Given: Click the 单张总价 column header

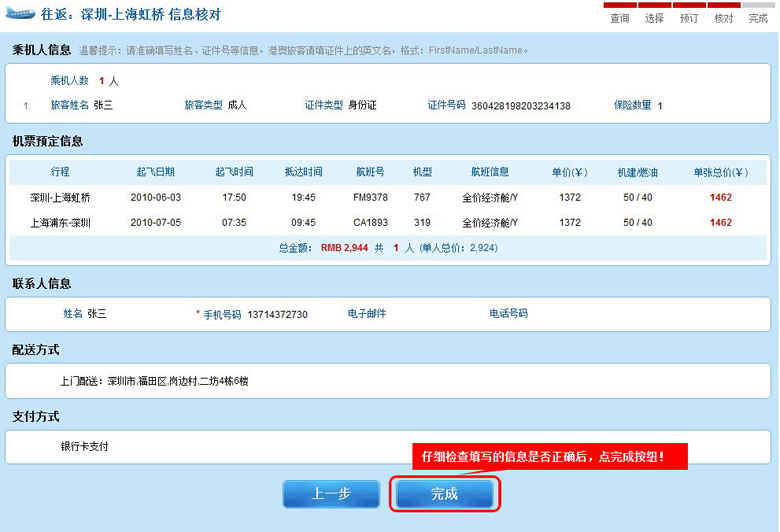Looking at the screenshot, I should [720, 172].
